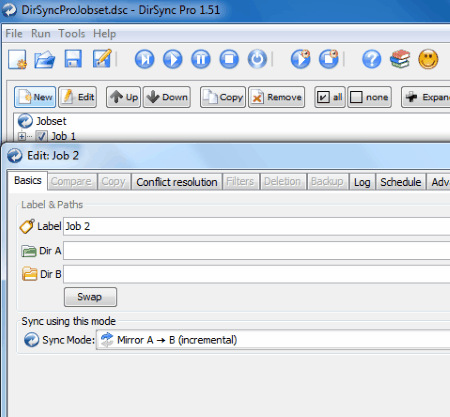Viewport: 450px width, 417px height.
Task: Save jobset using floppy disk icon
Action: (73, 59)
